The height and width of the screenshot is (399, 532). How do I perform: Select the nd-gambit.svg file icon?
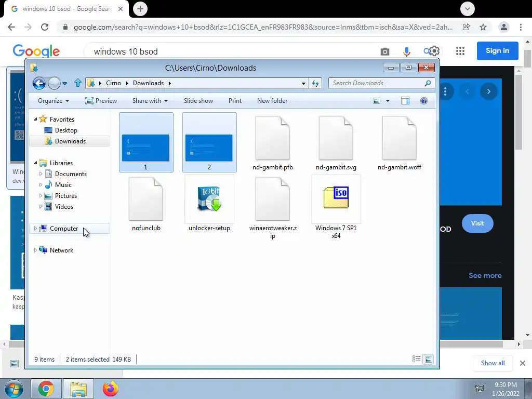pos(336,138)
